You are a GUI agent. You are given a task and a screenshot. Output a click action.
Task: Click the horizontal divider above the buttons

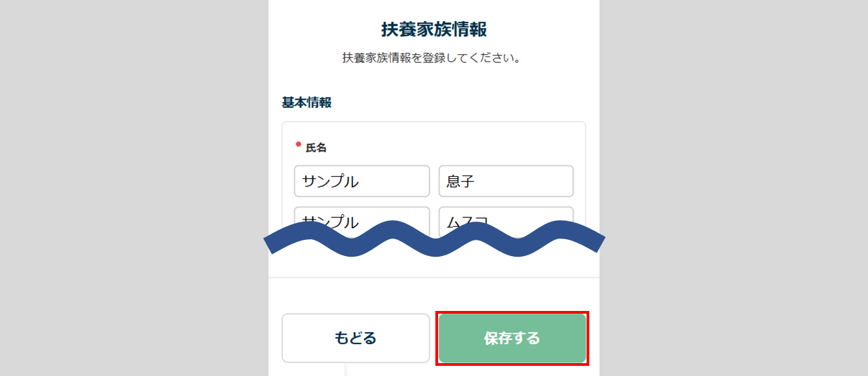(x=434, y=278)
